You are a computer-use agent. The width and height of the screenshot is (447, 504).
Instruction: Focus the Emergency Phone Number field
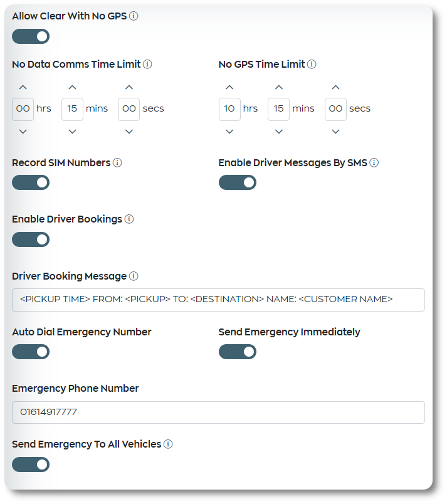click(x=219, y=412)
